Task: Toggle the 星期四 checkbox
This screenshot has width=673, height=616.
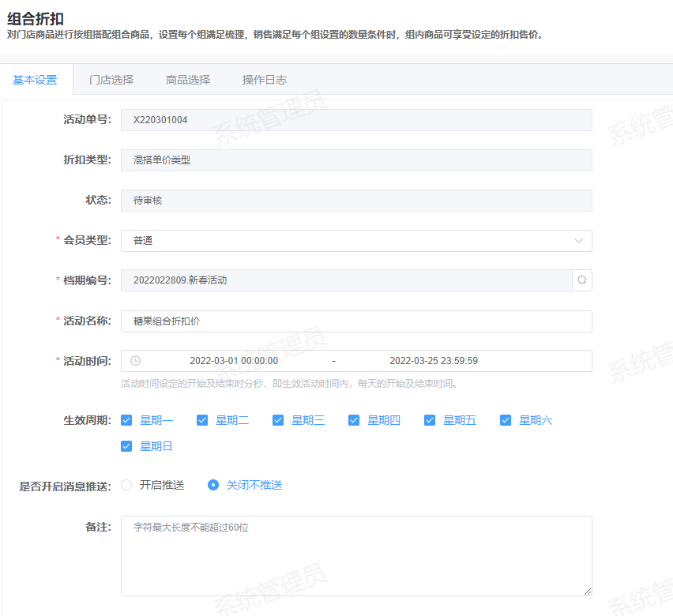Action: point(354,420)
